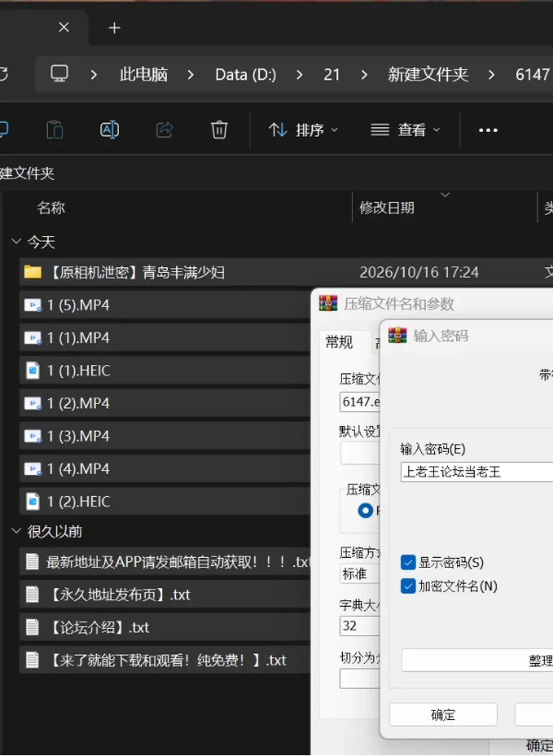Click the WinRAR icon in 压缩文件名和参数 title bar

coord(328,303)
